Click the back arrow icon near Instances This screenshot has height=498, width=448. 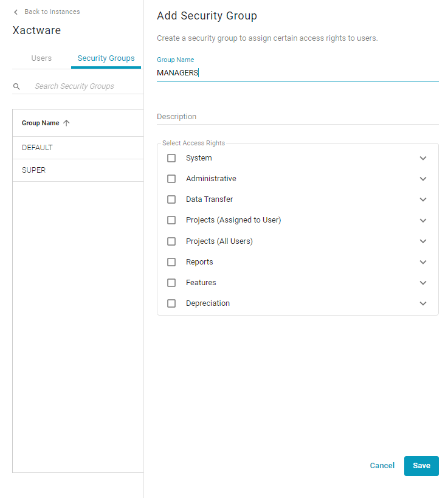coord(16,12)
